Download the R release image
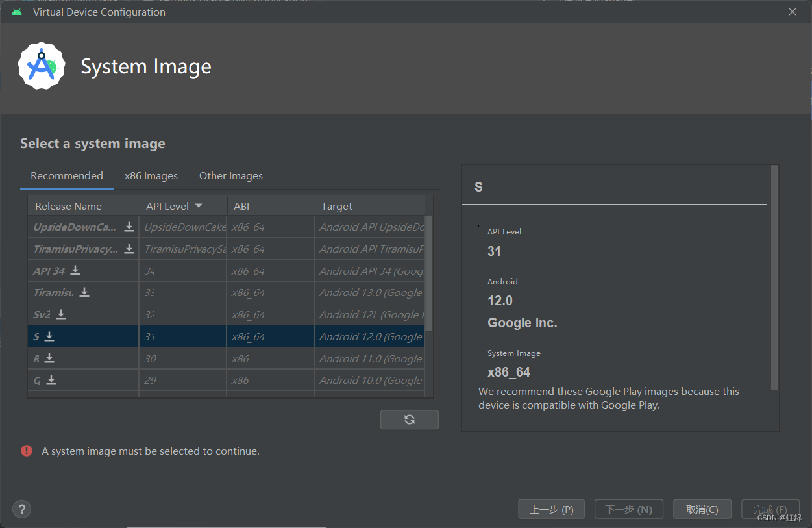This screenshot has height=528, width=812. tap(49, 358)
